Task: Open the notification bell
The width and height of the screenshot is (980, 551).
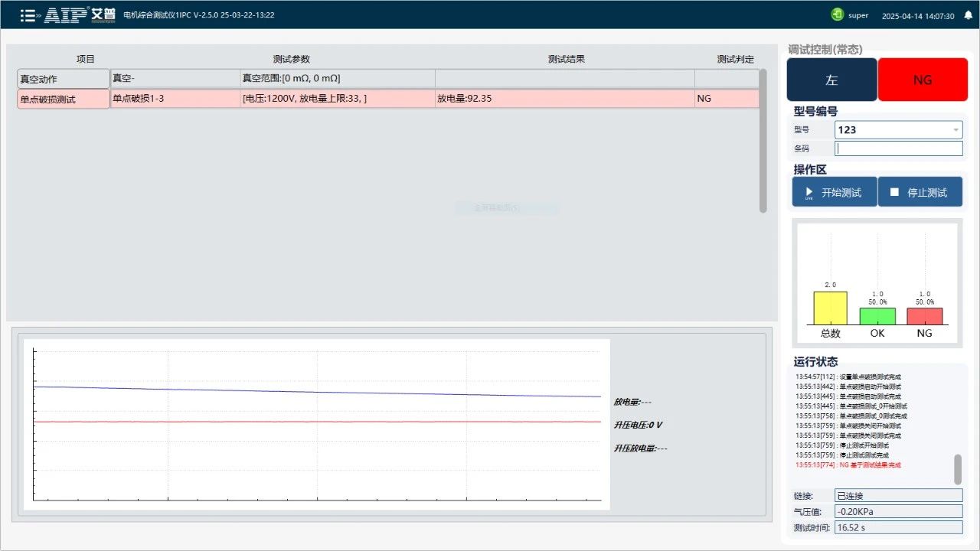Action: coord(968,15)
